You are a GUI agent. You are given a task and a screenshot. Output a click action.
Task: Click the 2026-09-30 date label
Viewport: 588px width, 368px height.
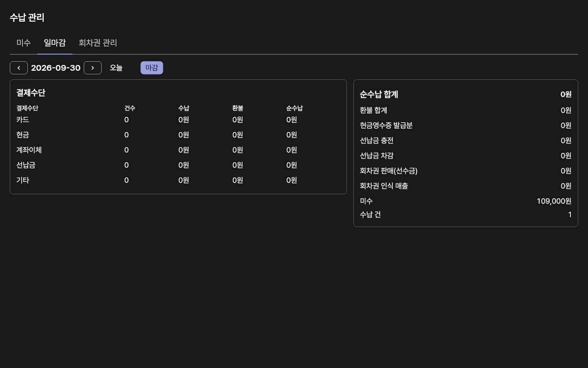click(56, 68)
